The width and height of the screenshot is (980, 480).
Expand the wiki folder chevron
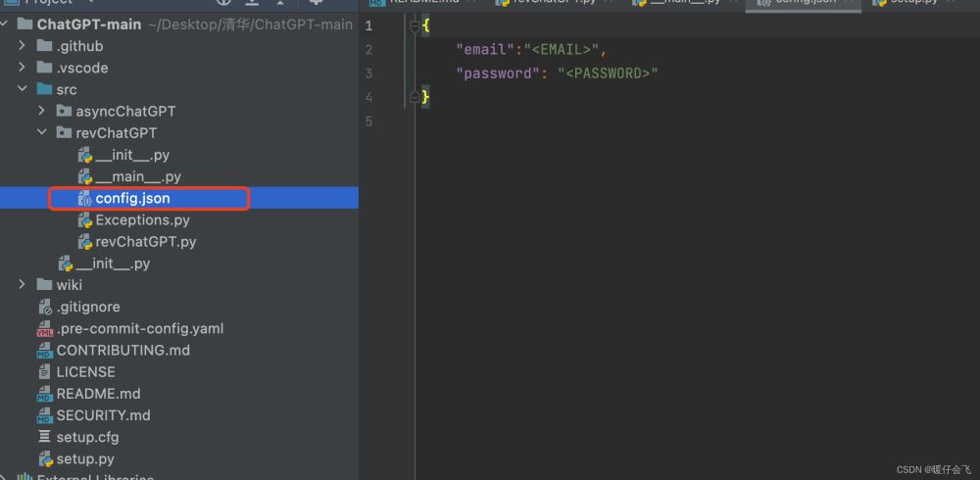point(22,284)
